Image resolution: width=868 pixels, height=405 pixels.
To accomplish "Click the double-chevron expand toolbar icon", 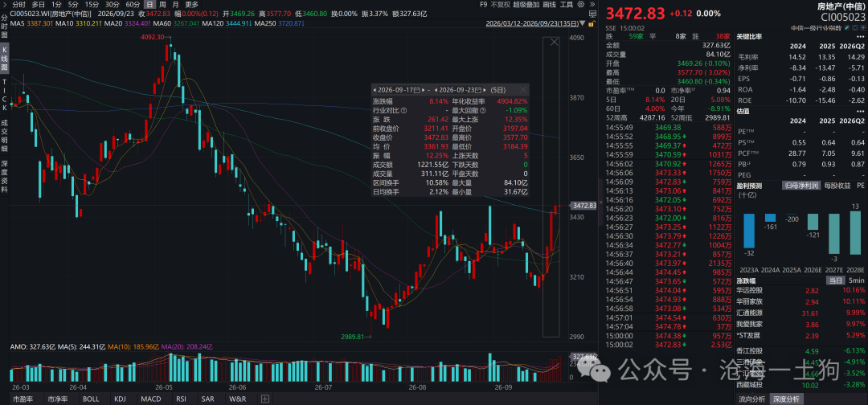I will [592, 5].
